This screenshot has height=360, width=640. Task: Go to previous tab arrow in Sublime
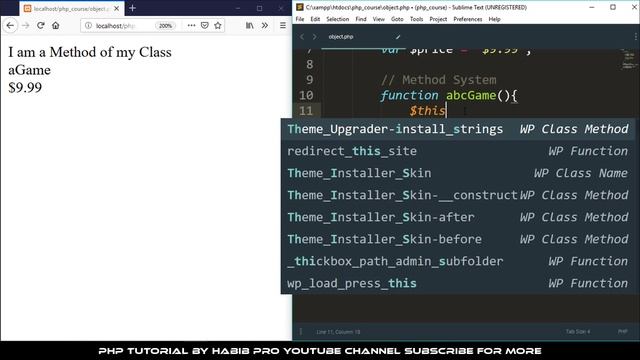point(302,37)
